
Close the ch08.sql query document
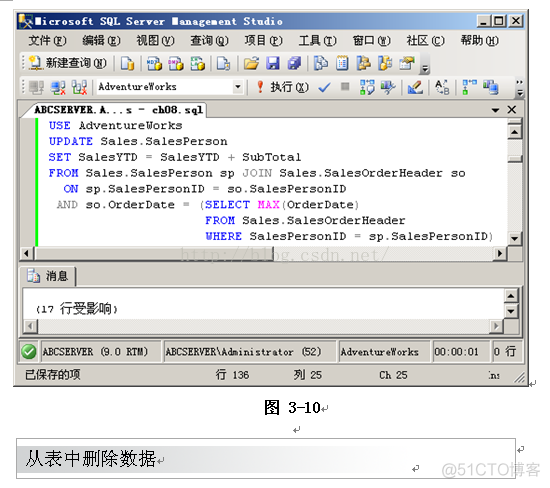tap(512, 110)
